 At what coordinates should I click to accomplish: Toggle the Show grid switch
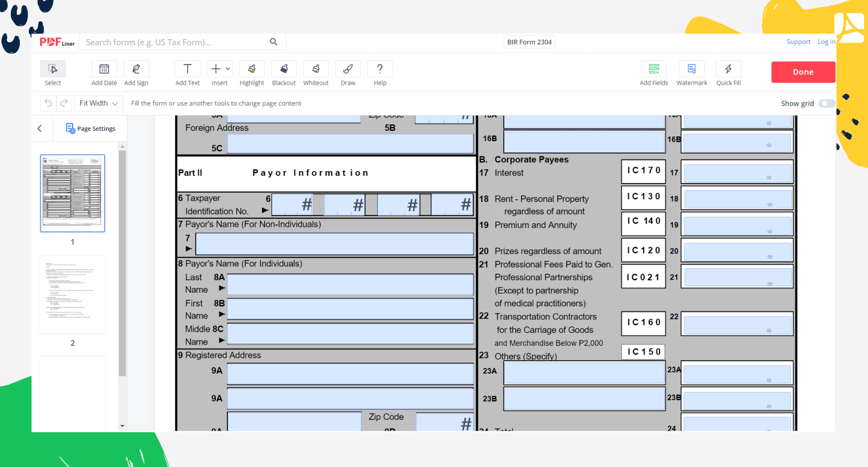pos(826,103)
